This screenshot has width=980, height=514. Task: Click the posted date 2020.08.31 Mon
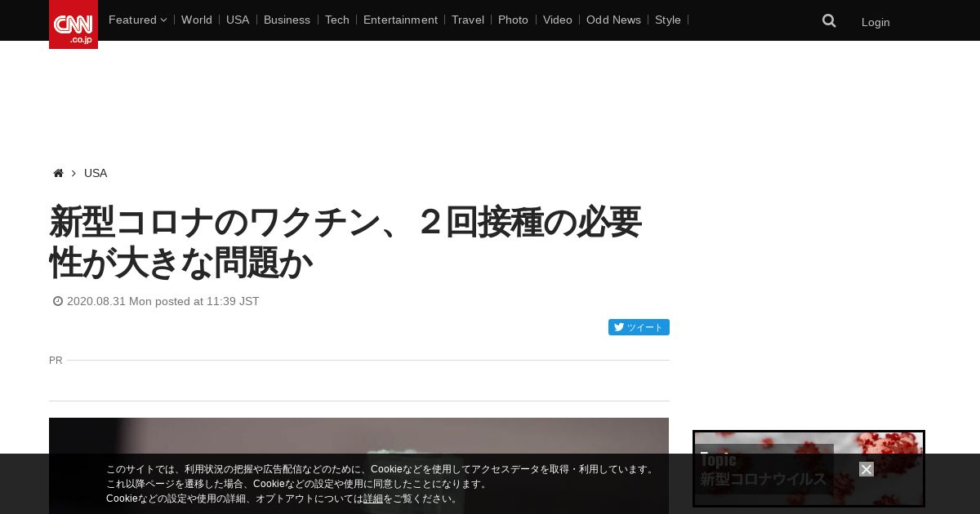coord(109,301)
